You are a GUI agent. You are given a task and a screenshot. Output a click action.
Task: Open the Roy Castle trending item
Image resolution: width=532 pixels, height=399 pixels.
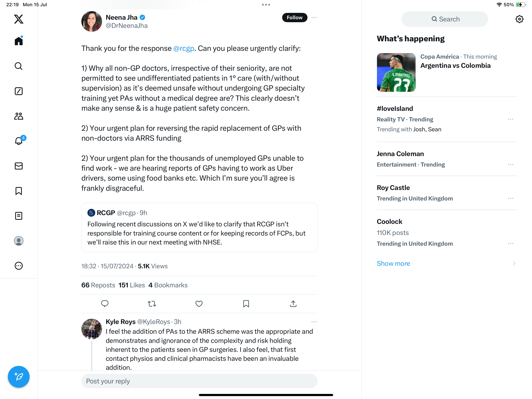(x=393, y=188)
